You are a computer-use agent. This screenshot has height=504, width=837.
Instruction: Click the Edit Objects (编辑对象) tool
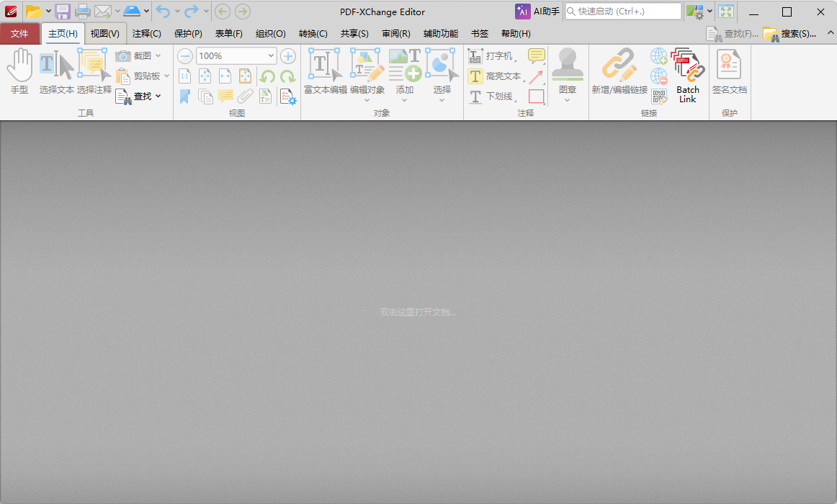point(367,71)
